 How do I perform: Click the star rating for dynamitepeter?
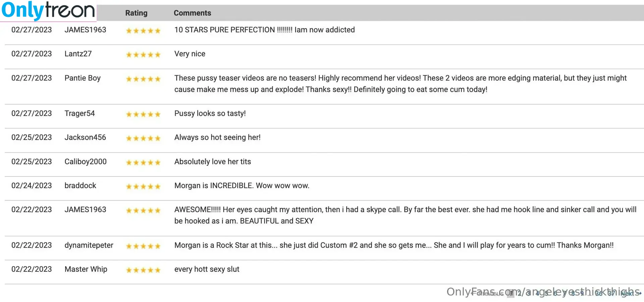pyautogui.click(x=143, y=246)
